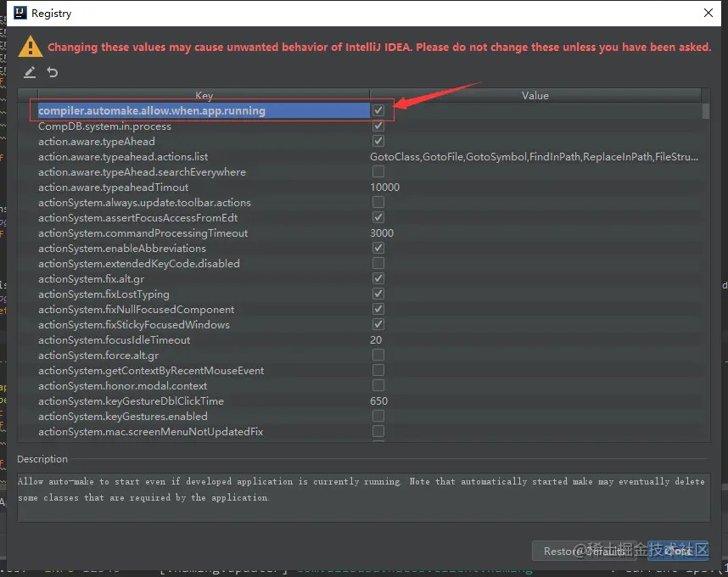Select actionSystem.fixNullFocusedComponent key
Screen dimensions: 728x577
click(x=136, y=310)
